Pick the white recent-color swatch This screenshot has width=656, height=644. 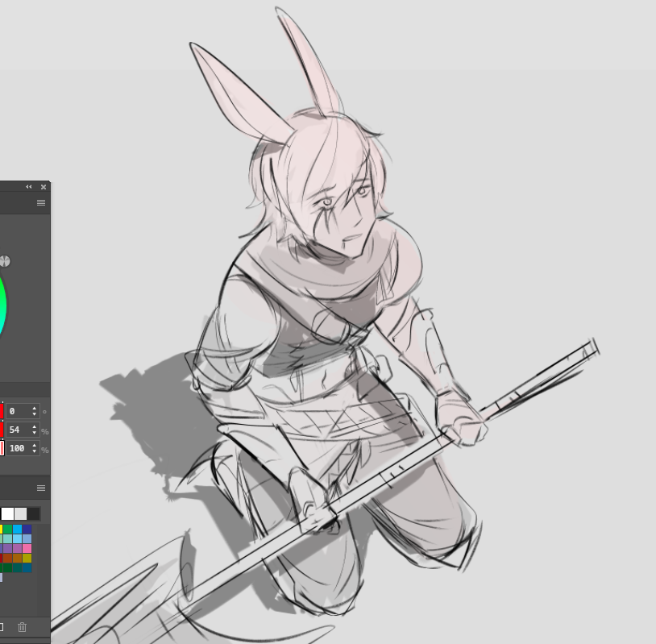coord(7,514)
